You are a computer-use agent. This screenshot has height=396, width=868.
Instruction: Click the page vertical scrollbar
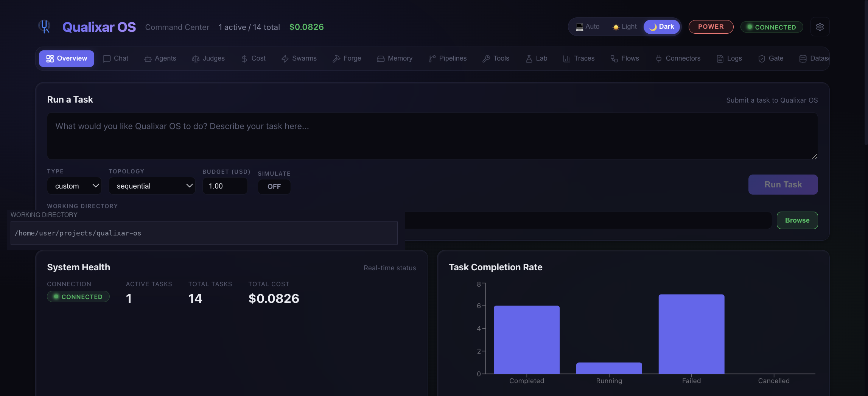coord(866,72)
